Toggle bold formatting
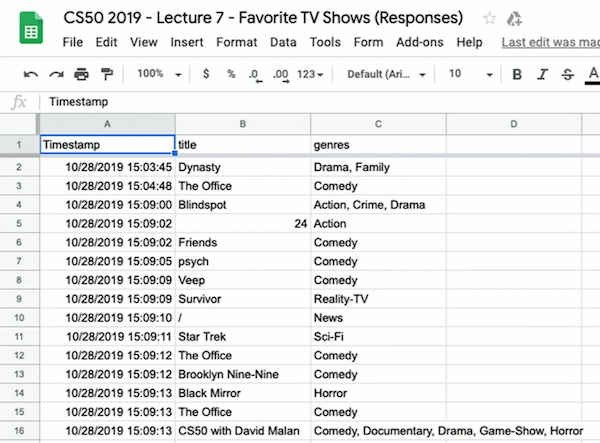The image size is (600, 443). click(x=517, y=74)
